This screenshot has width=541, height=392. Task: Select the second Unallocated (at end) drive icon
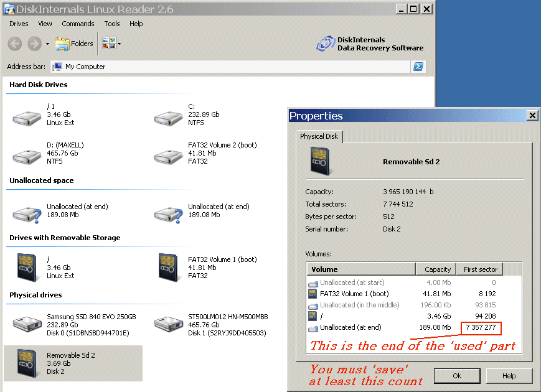[168, 215]
